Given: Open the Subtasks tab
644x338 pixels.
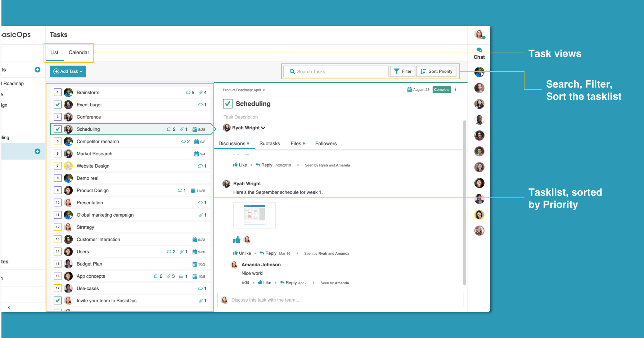Looking at the screenshot, I should (270, 143).
